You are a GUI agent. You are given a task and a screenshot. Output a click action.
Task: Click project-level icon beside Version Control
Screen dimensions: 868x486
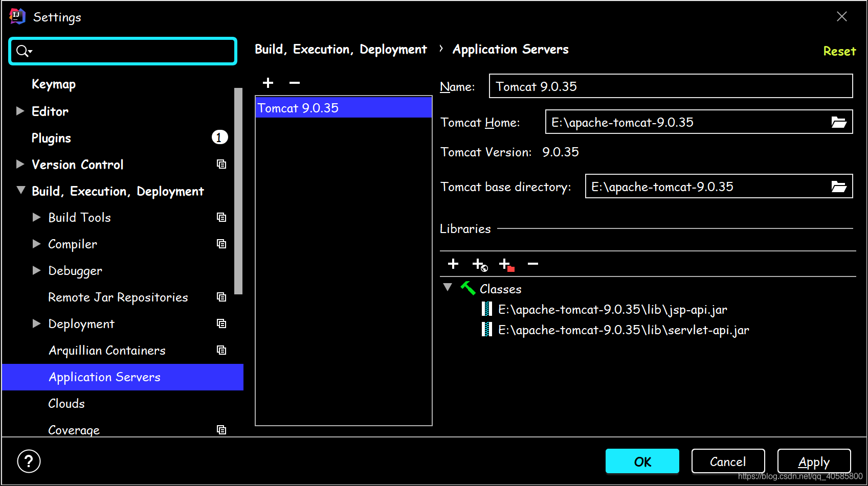(x=221, y=164)
